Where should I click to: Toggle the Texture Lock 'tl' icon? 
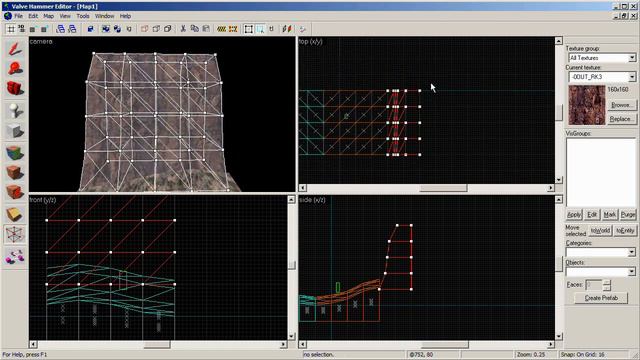tap(271, 29)
